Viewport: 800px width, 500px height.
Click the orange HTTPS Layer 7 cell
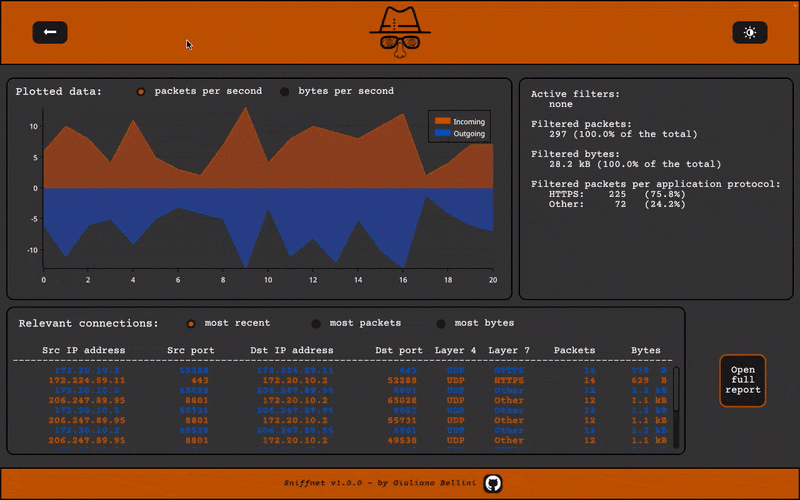click(x=509, y=381)
